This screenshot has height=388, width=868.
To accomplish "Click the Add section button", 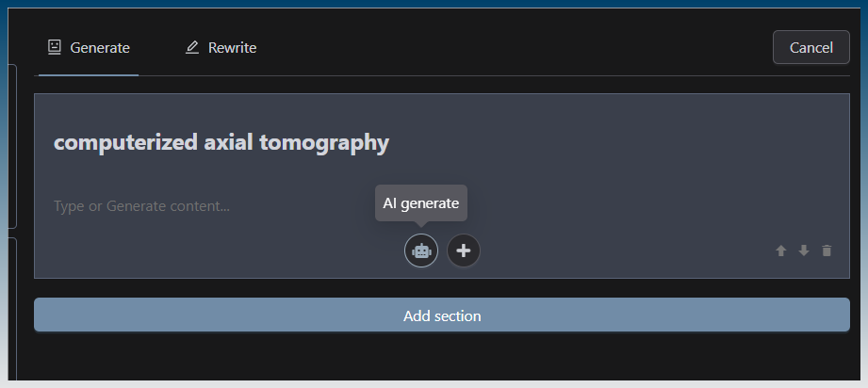I will click(442, 315).
